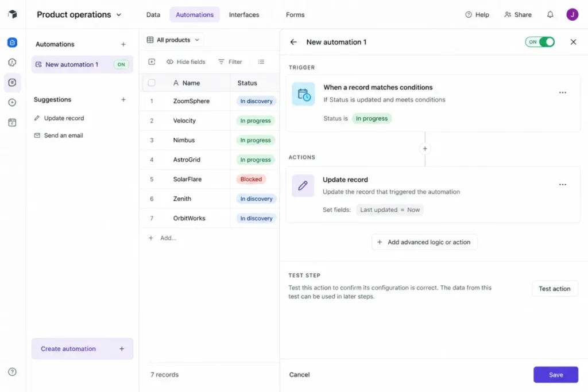Image resolution: width=588 pixels, height=392 pixels.
Task: Click the pencil icon of Update record action
Action: click(x=303, y=185)
